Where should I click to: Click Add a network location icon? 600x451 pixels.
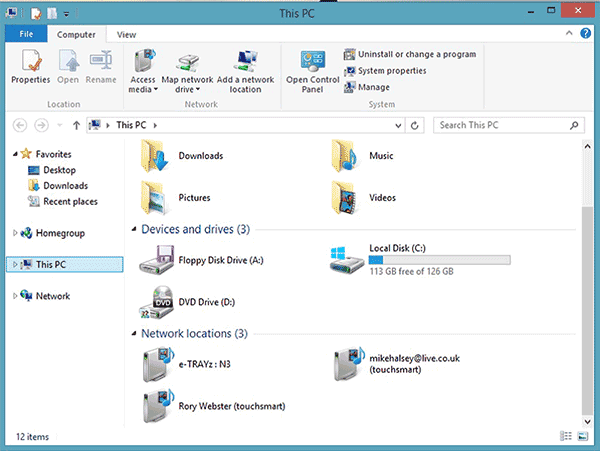pyautogui.click(x=245, y=66)
